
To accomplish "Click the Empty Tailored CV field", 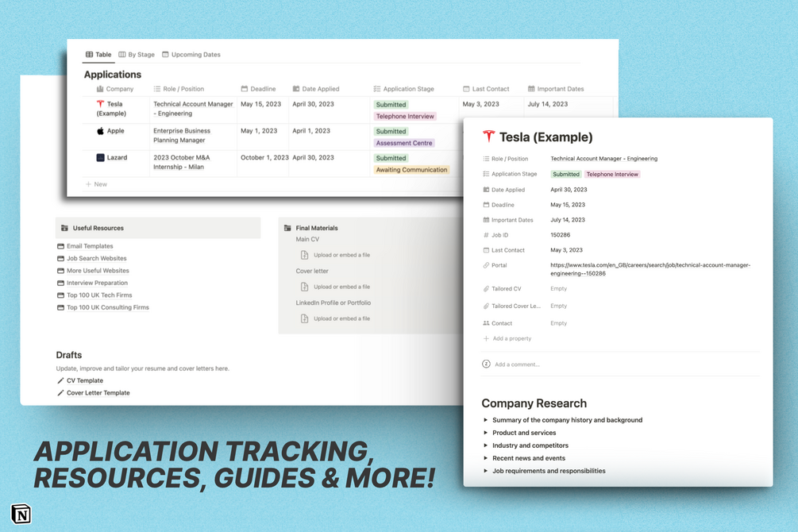I will [x=558, y=289].
